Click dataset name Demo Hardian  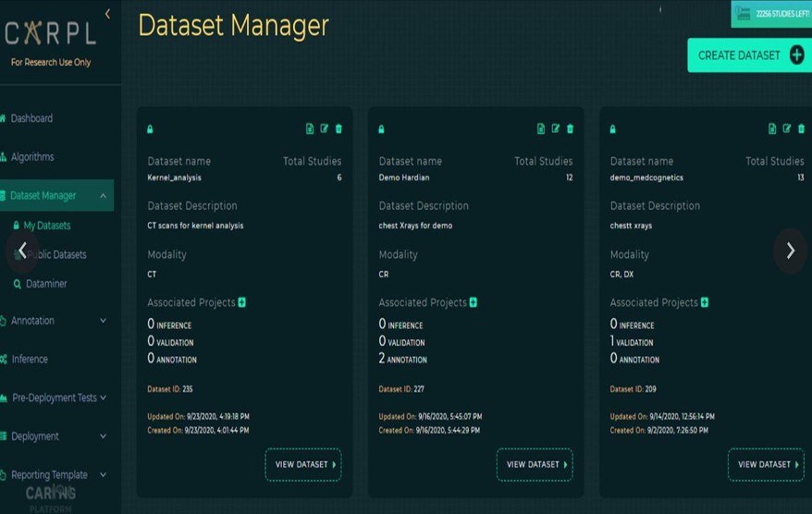pos(404,177)
